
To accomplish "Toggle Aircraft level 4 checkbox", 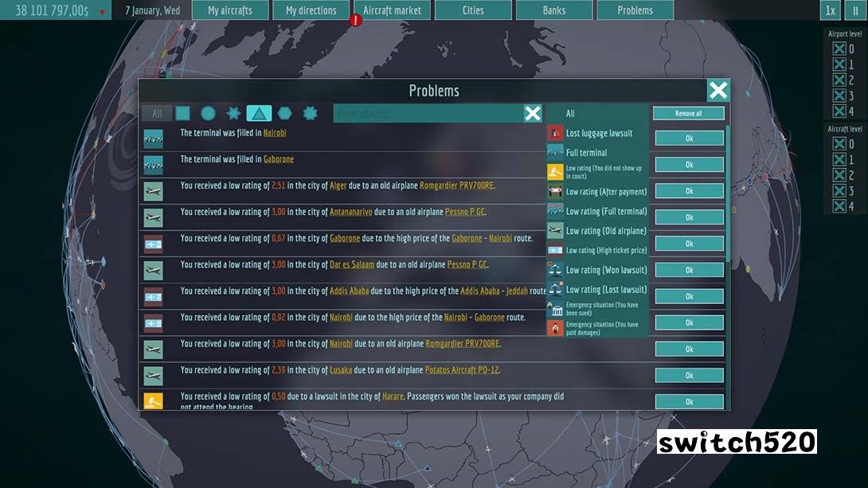I will [x=839, y=206].
